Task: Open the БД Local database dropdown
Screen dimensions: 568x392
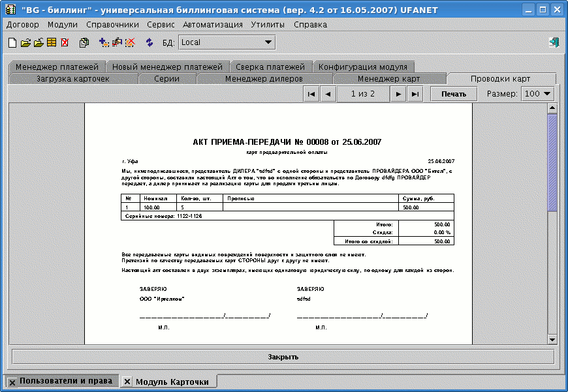Action: 226,42
